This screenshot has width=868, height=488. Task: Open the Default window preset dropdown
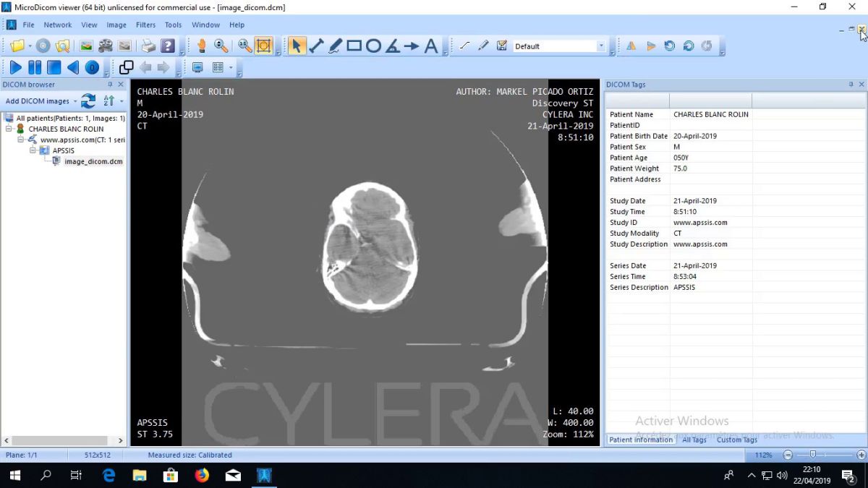click(600, 46)
